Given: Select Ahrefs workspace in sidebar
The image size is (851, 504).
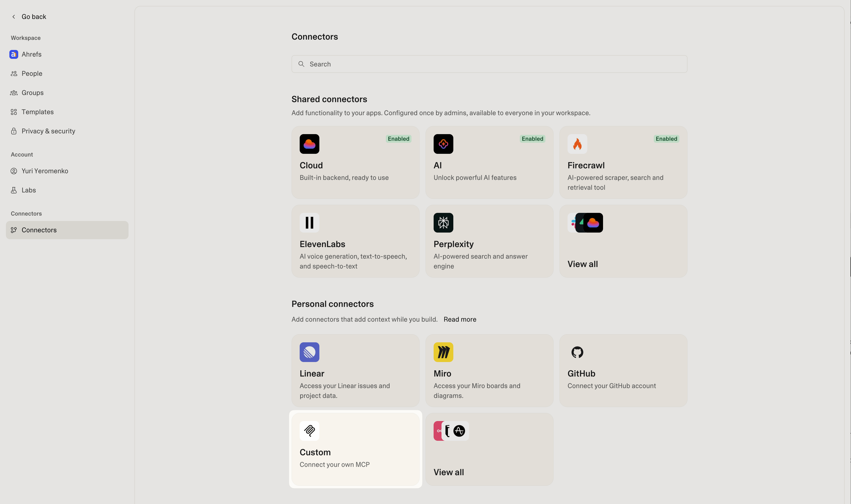Looking at the screenshot, I should (31, 54).
